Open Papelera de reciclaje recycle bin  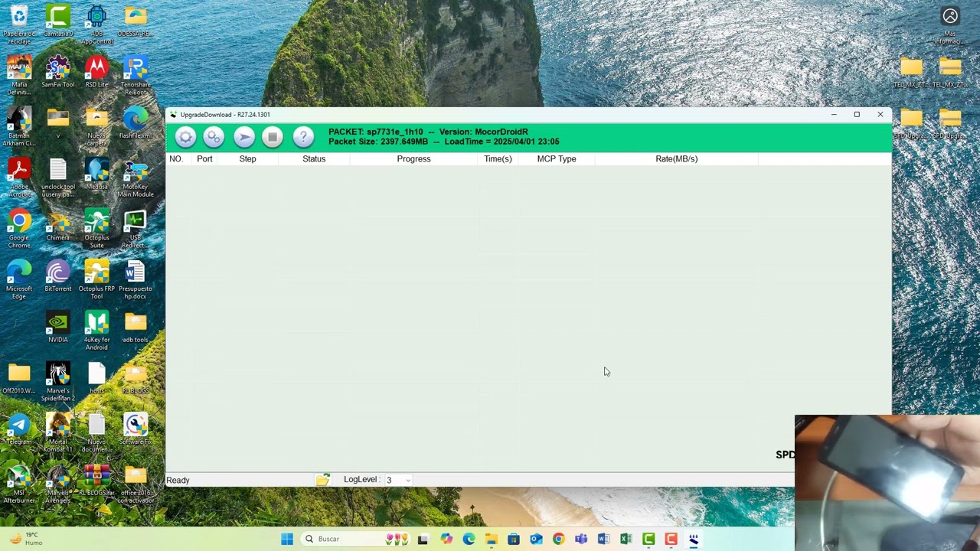click(19, 24)
